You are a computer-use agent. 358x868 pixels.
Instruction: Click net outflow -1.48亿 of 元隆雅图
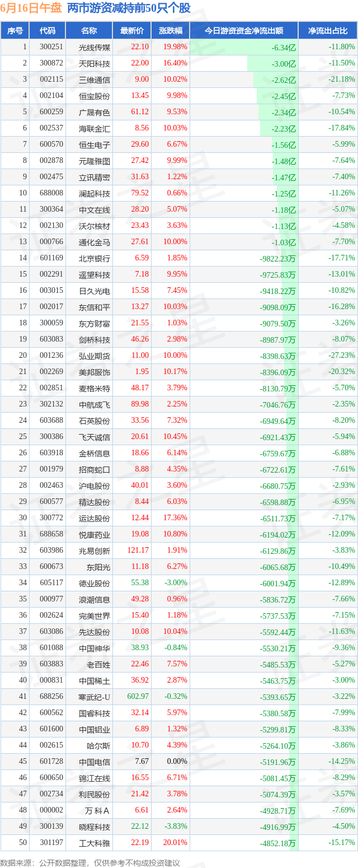284,161
